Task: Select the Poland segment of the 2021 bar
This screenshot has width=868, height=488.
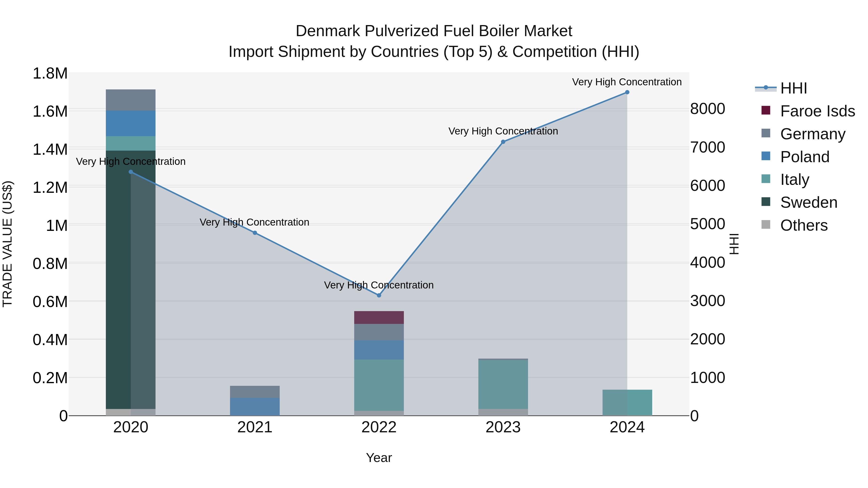Action: pos(255,407)
